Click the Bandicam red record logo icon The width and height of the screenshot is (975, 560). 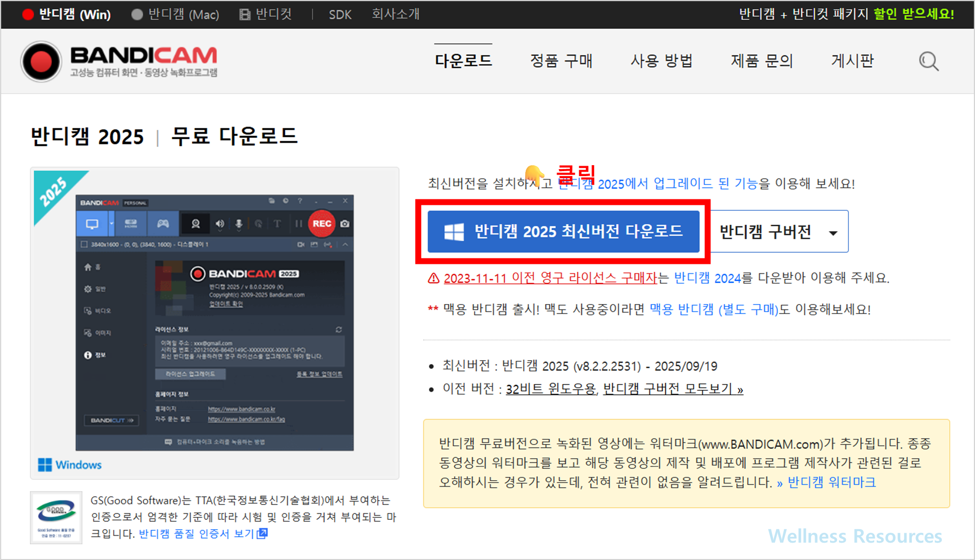[41, 62]
